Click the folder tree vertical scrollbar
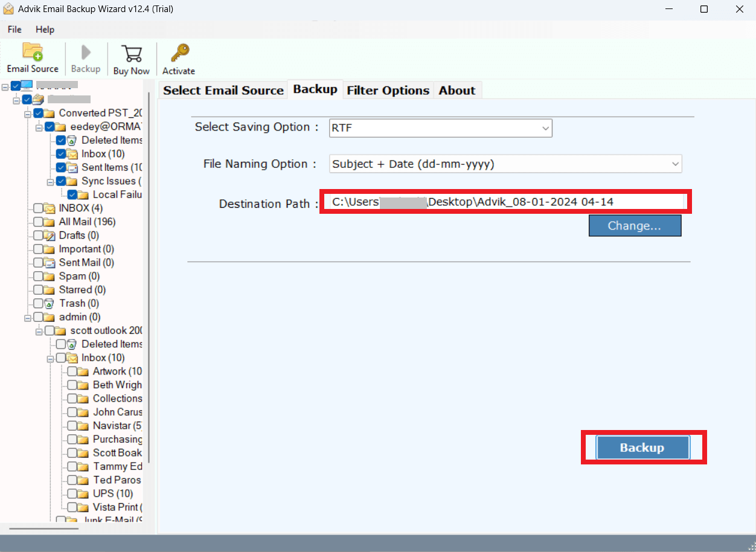The height and width of the screenshot is (552, 756). click(x=149, y=278)
